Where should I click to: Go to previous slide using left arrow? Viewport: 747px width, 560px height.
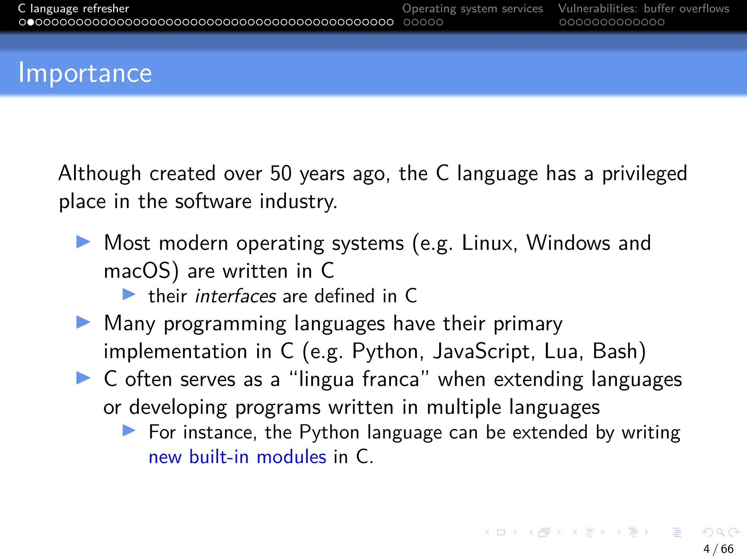point(487,533)
